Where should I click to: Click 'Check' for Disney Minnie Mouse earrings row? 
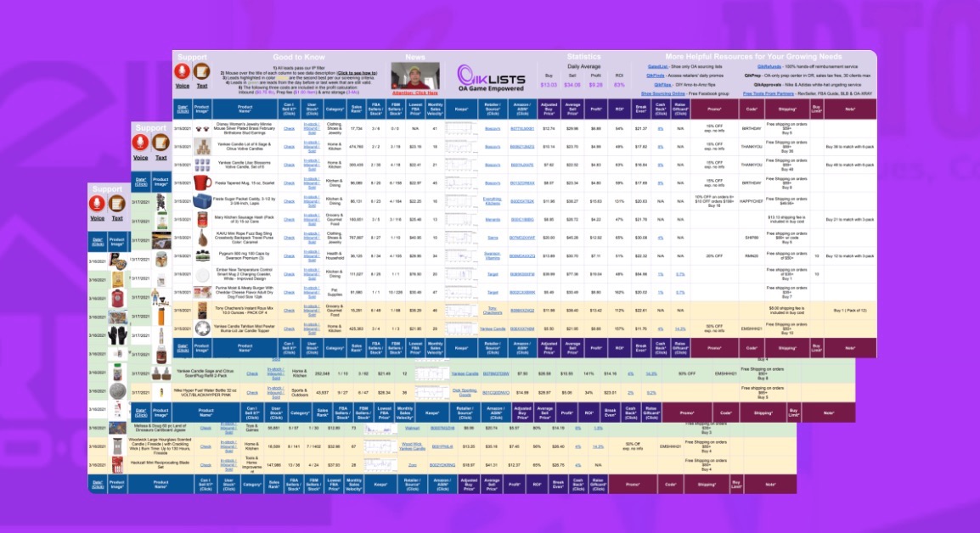click(x=290, y=128)
